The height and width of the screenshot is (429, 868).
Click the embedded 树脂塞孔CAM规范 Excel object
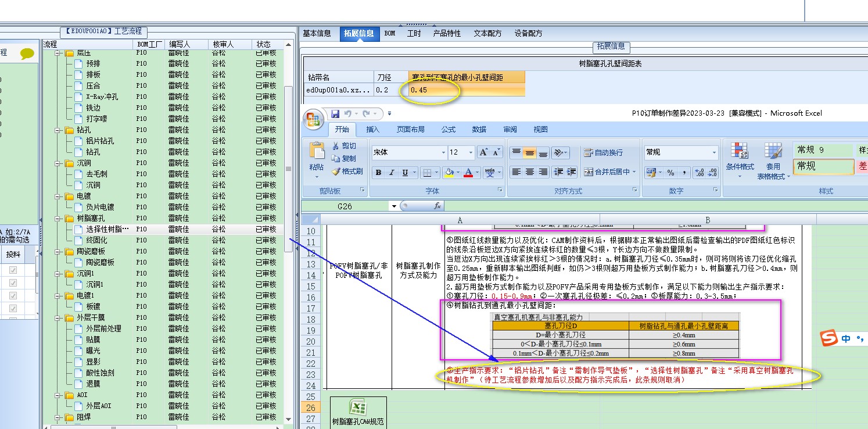pyautogui.click(x=358, y=412)
